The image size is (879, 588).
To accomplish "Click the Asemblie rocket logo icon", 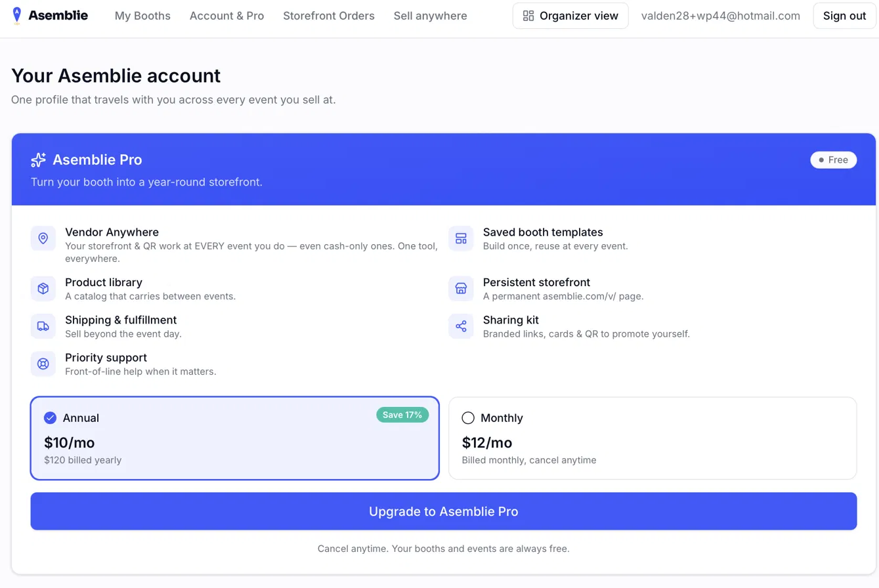I will (16, 15).
